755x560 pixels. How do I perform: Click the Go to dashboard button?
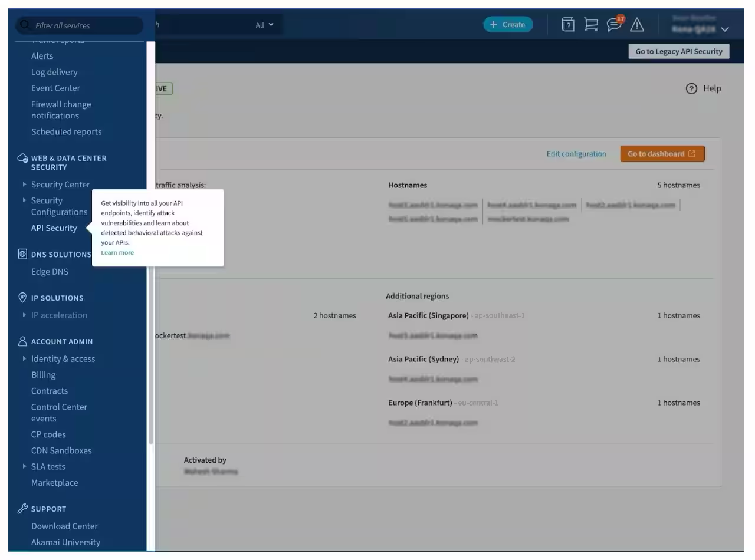662,153
